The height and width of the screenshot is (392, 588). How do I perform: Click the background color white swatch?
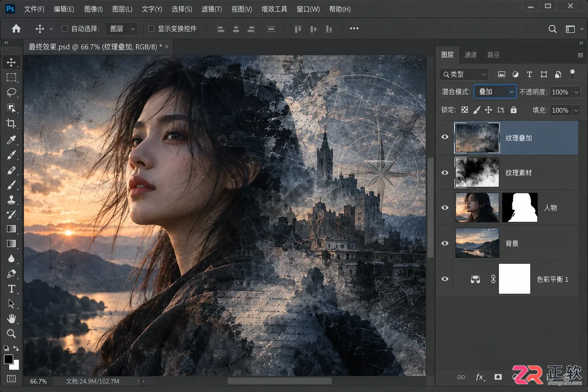tap(16, 365)
